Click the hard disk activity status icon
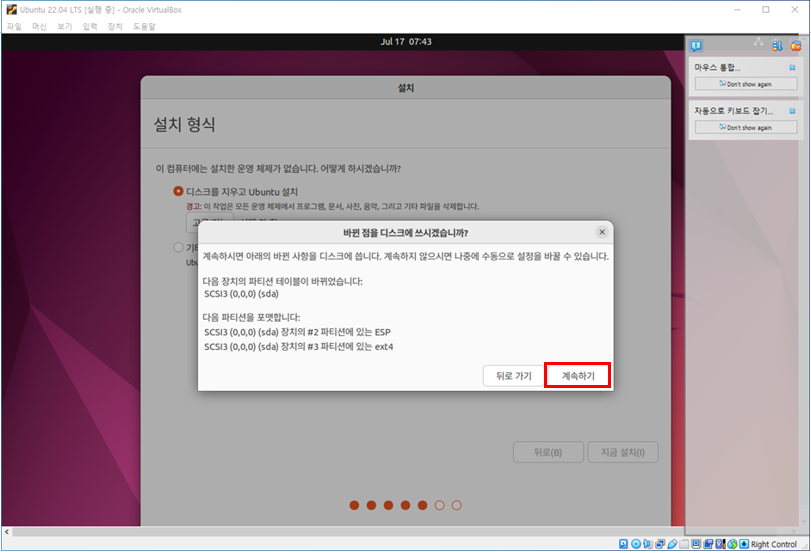The image size is (811, 553). [623, 544]
